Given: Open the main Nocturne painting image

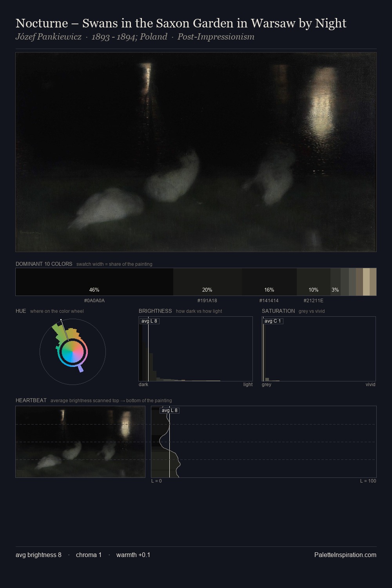Looking at the screenshot, I should pos(196,152).
